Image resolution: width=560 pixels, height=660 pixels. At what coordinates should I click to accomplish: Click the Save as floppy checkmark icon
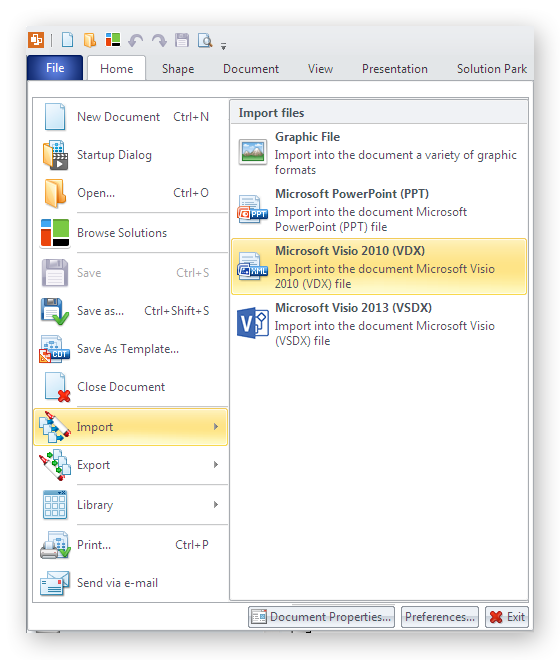(x=55, y=311)
